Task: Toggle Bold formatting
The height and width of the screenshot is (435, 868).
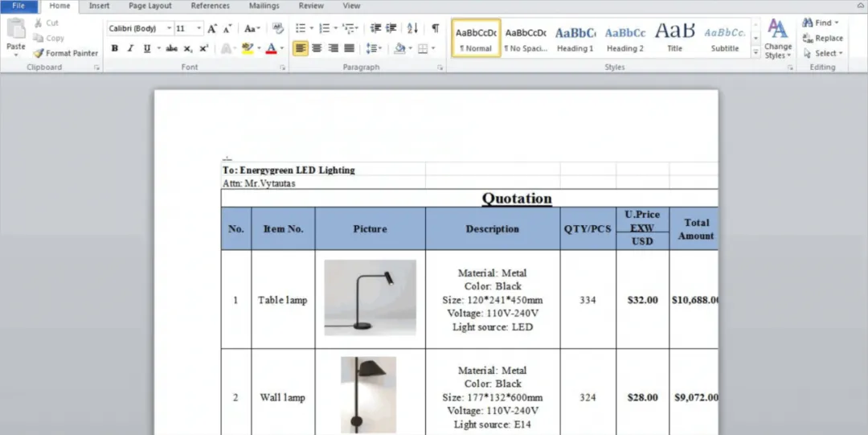Action: coord(115,48)
